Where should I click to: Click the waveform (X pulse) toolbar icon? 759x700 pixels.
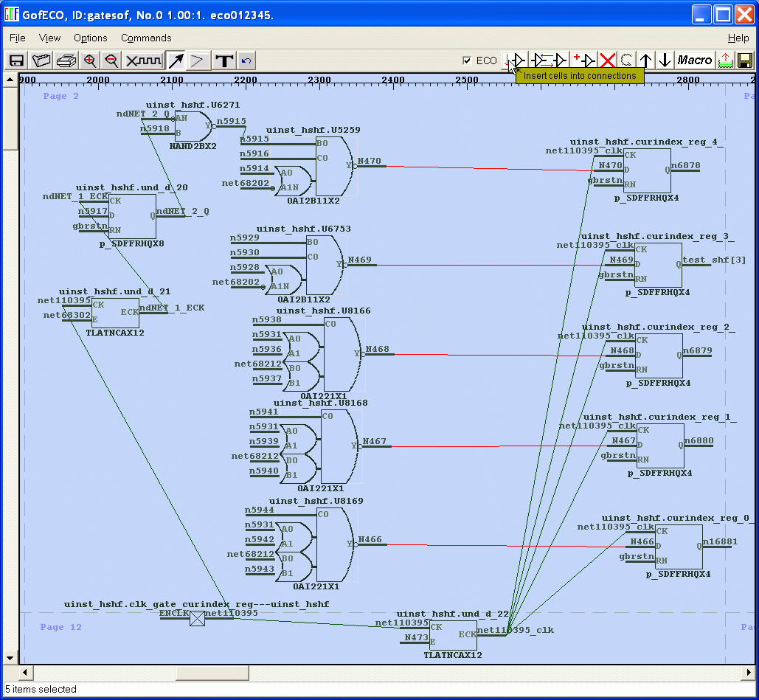pyautogui.click(x=143, y=60)
